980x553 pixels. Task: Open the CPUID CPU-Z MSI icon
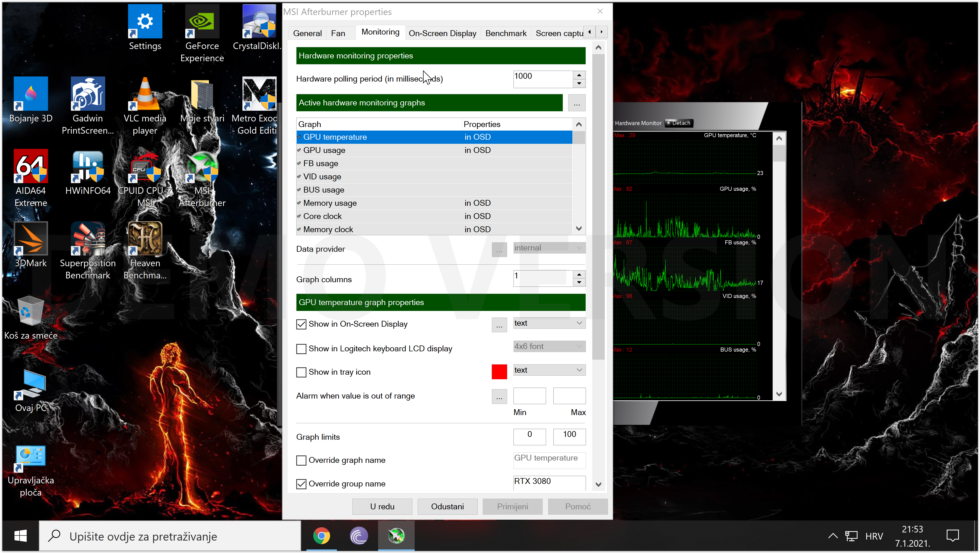145,178
